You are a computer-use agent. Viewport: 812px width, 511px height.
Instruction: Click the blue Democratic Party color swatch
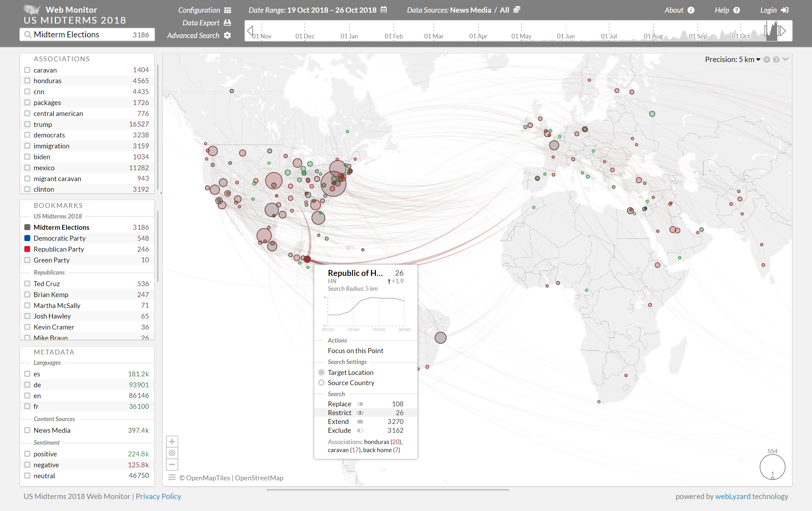(27, 238)
